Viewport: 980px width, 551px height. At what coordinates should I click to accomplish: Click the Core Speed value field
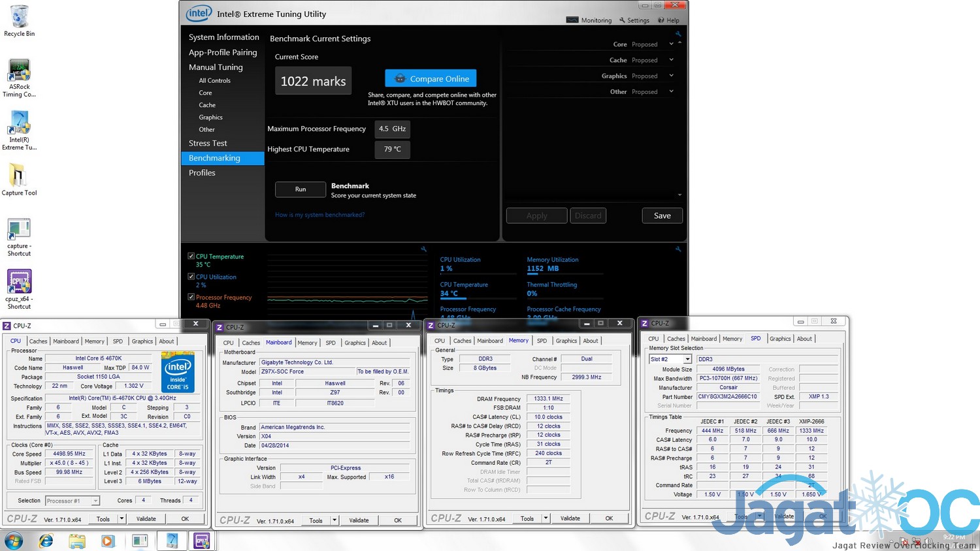(x=69, y=454)
